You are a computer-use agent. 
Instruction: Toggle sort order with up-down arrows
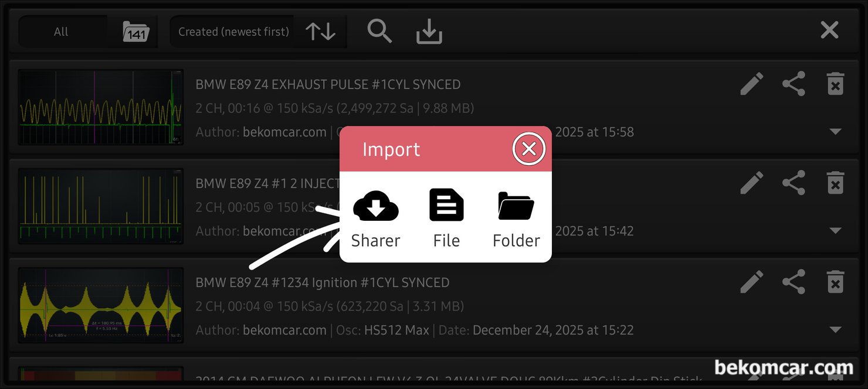coord(321,32)
